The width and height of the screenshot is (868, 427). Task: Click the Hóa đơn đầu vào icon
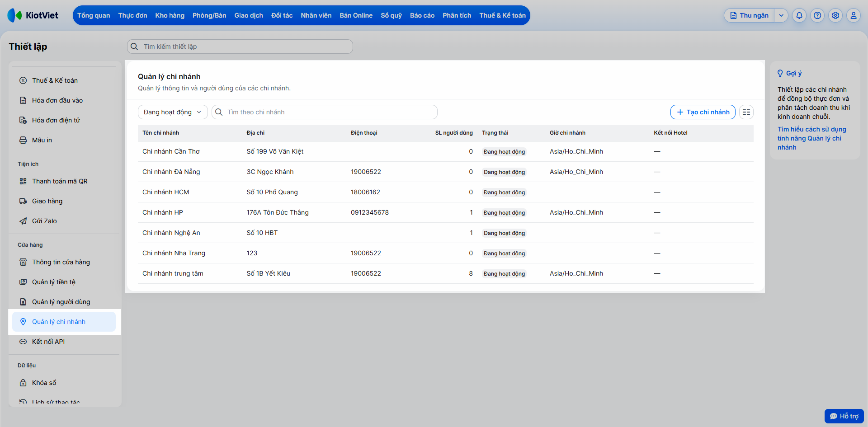tap(23, 100)
